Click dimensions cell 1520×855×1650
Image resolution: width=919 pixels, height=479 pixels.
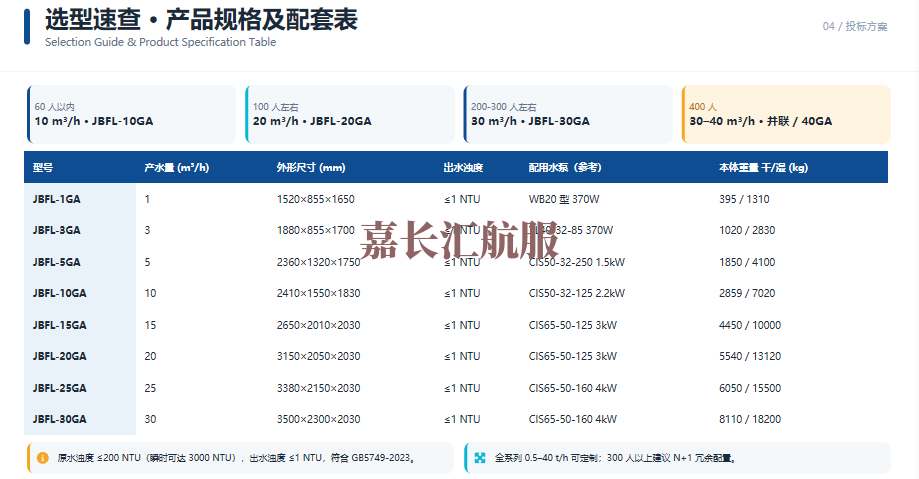click(315, 199)
